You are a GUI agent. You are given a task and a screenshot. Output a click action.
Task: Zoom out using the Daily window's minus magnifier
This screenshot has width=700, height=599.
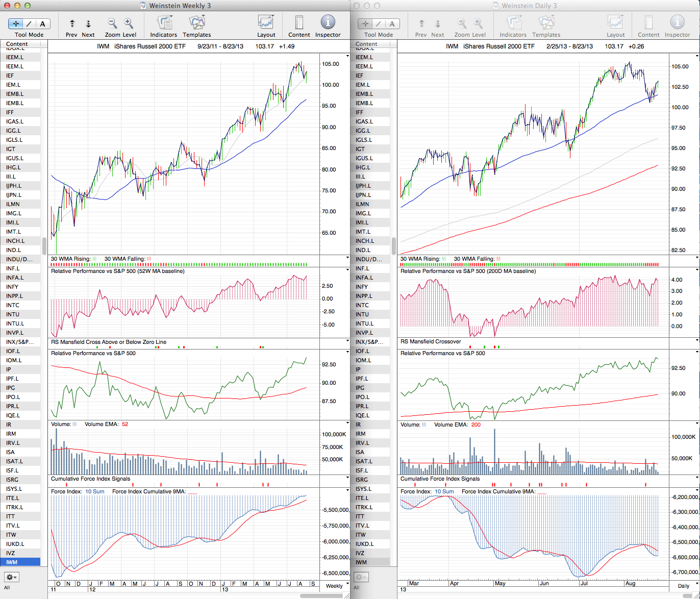[462, 23]
